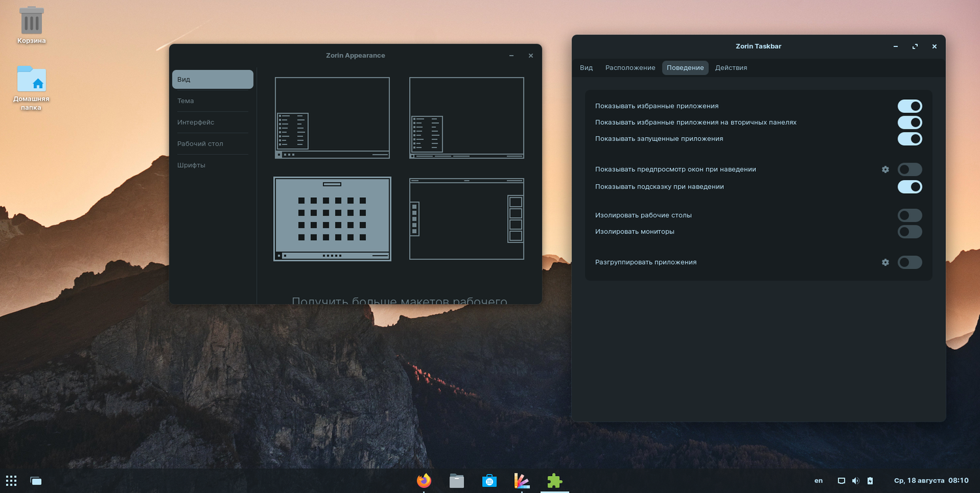The width and height of the screenshot is (980, 493).
Task: Open the Files manager from the taskbar
Action: click(457, 481)
